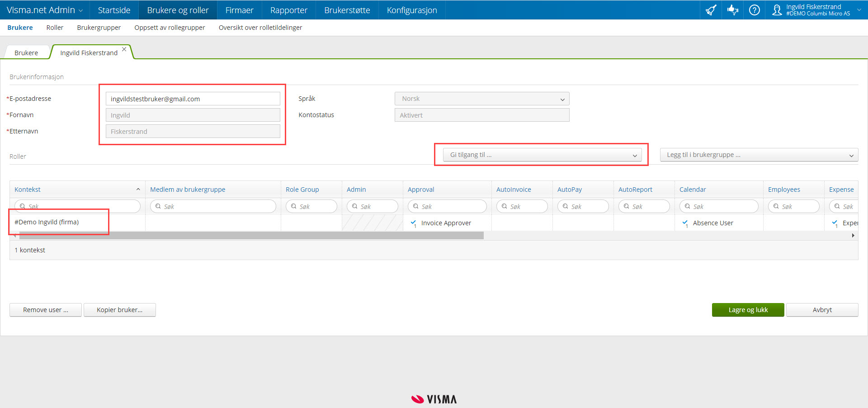Select the Roller submenu item
The height and width of the screenshot is (408, 868).
55,28
